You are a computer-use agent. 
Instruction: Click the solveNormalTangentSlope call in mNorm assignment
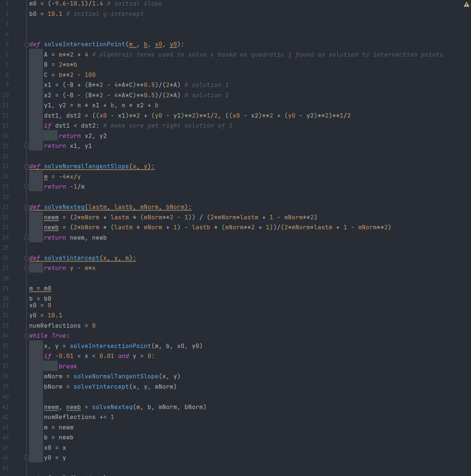pos(116,377)
